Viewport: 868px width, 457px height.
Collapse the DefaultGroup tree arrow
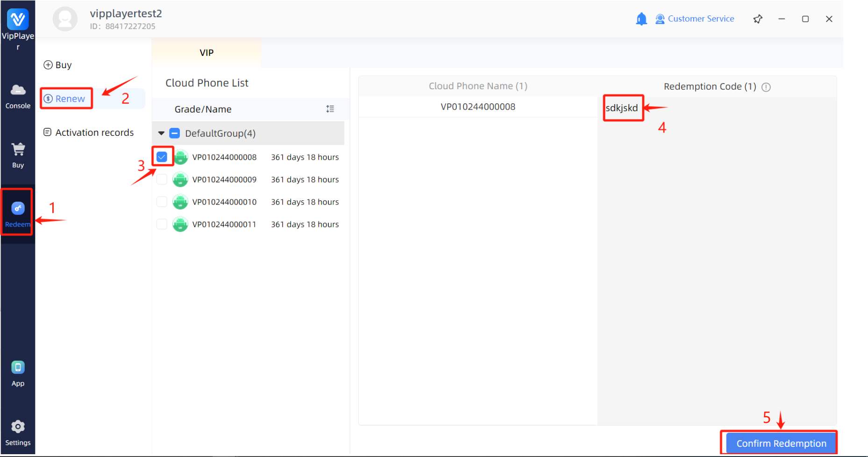tap(161, 134)
